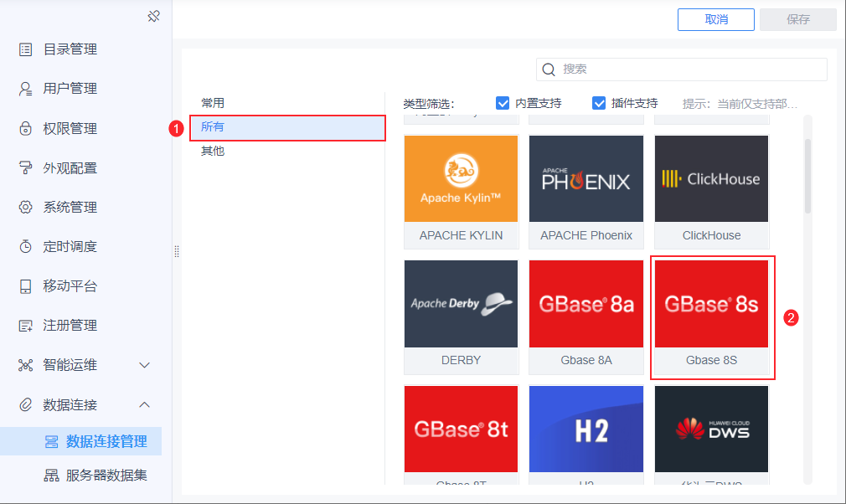846x504 pixels.
Task: Click the 系统管理 gear icon
Action: click(25, 207)
